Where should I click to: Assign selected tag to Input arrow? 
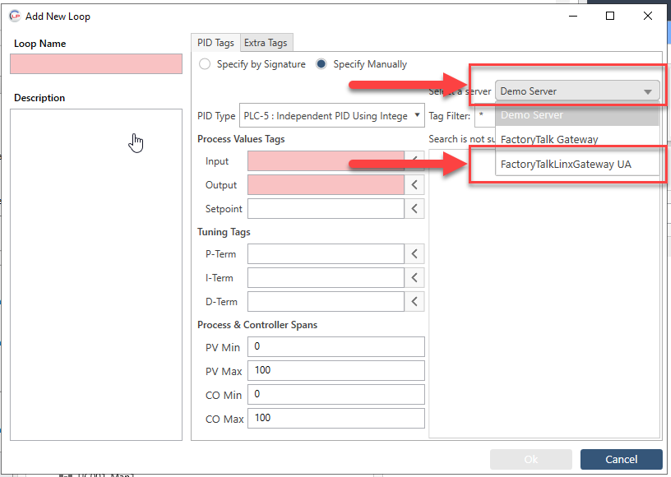coord(414,161)
